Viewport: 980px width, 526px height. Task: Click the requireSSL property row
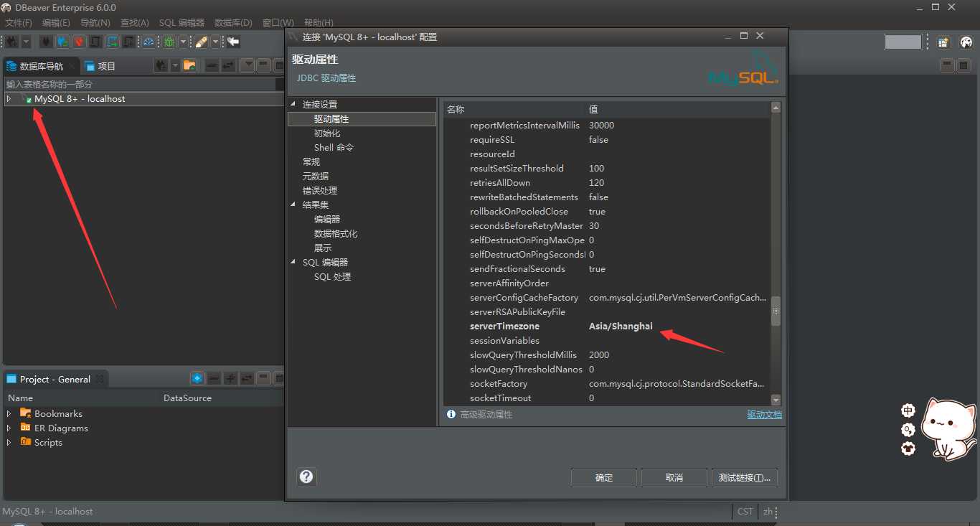[x=607, y=139]
